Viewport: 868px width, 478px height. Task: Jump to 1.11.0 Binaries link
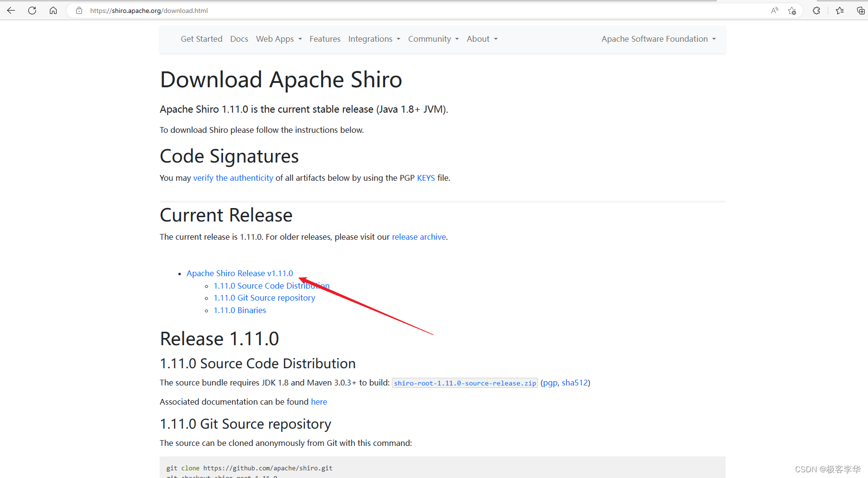click(x=240, y=310)
